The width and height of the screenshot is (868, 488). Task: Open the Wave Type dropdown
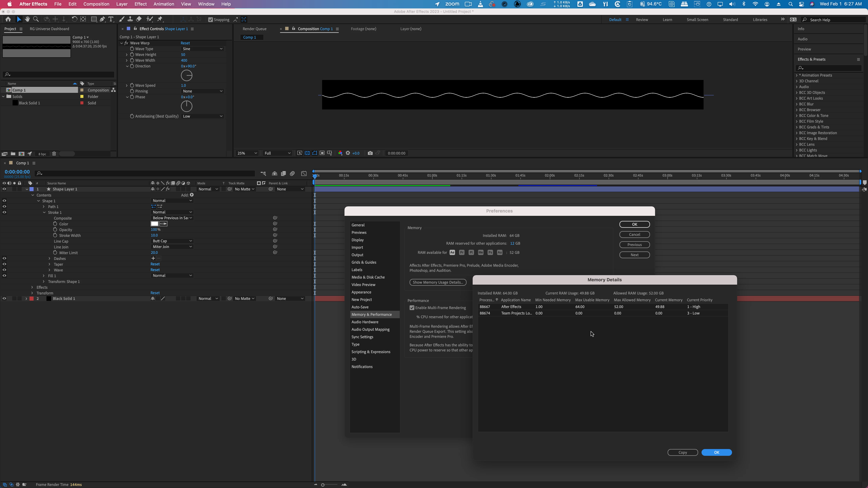(x=203, y=49)
